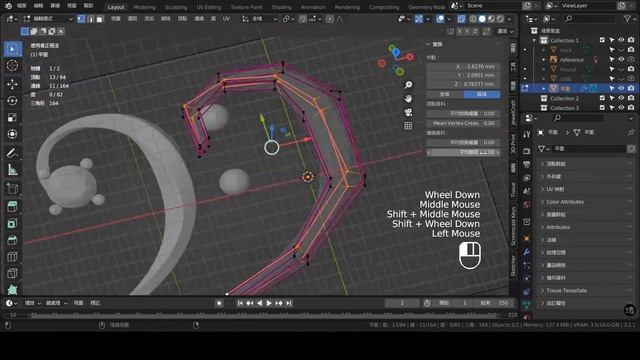Open the Modifiers wrench properties tab
The image size is (640, 360).
point(527,252)
